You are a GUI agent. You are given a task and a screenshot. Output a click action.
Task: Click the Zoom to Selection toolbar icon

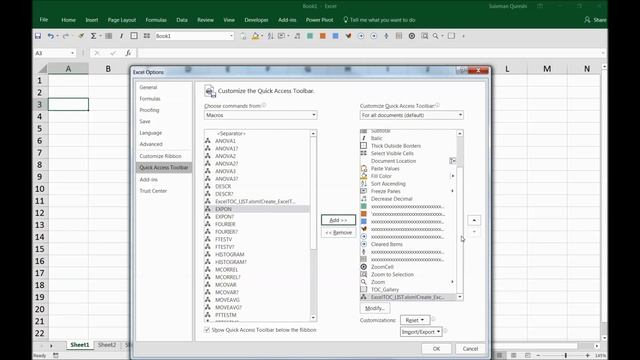pyautogui.click(x=424, y=36)
